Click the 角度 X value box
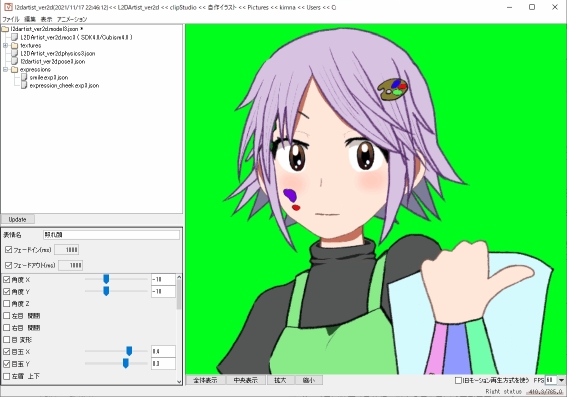The height and width of the screenshot is (397, 567). (163, 279)
